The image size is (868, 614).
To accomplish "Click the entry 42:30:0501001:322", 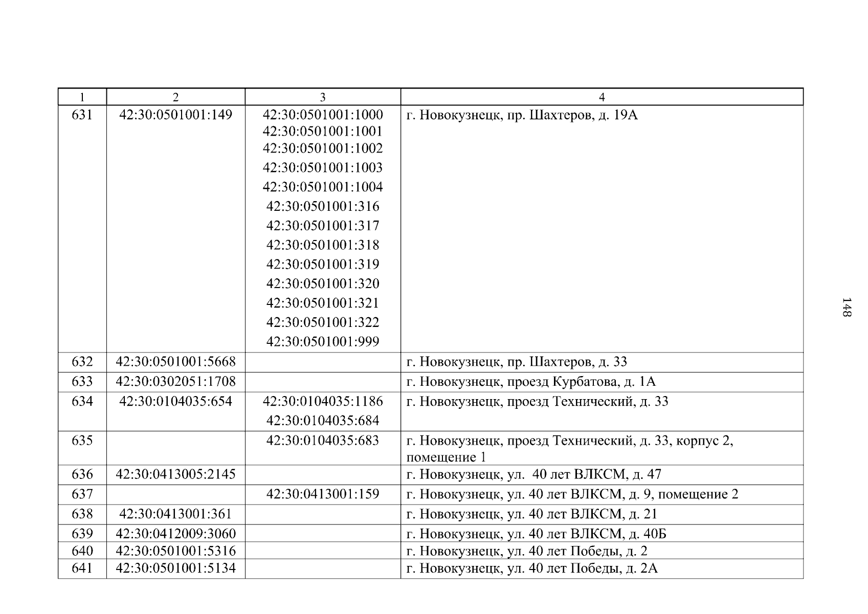I will [323, 322].
